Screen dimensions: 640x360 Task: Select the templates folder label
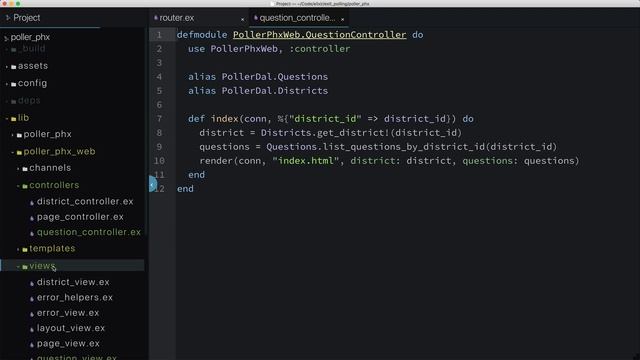pos(52,249)
